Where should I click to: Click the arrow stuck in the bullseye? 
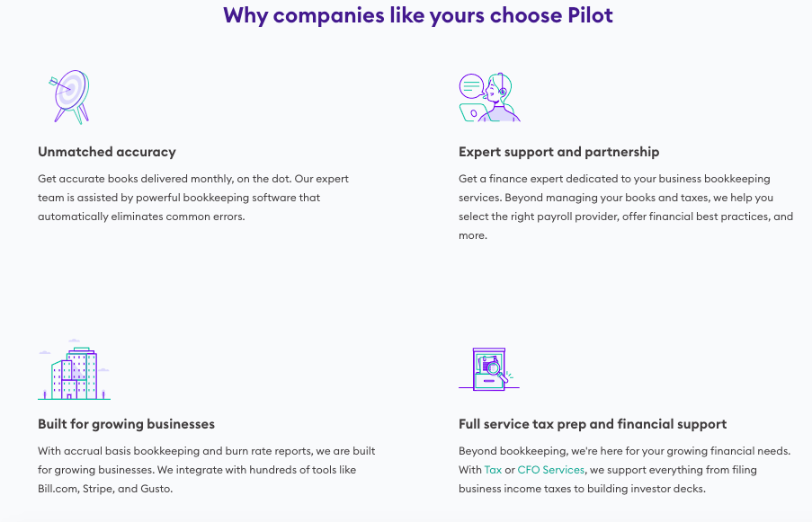click(x=58, y=84)
